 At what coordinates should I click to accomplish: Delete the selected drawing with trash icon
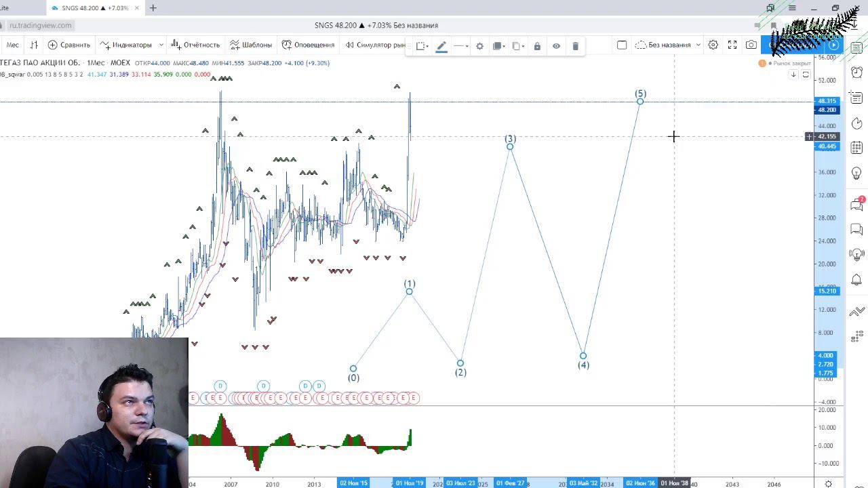tap(575, 46)
